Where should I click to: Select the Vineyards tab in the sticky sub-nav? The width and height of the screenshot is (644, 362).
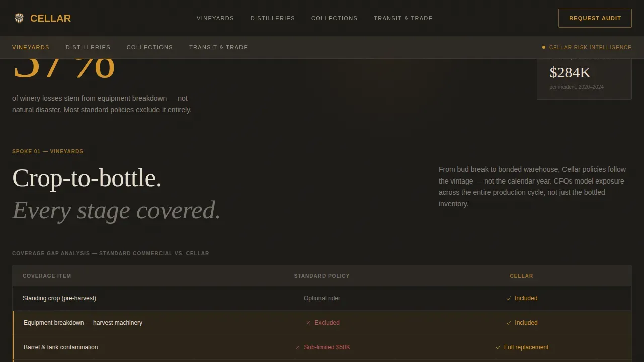click(31, 47)
